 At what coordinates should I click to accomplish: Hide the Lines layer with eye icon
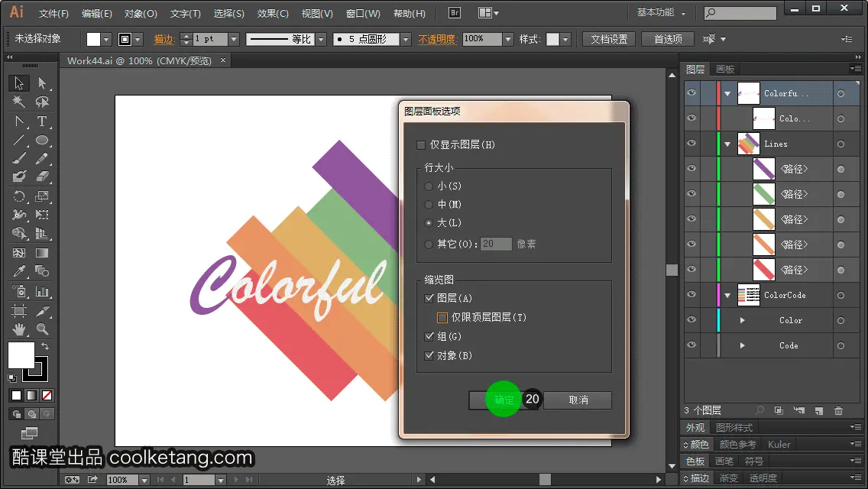coord(691,144)
